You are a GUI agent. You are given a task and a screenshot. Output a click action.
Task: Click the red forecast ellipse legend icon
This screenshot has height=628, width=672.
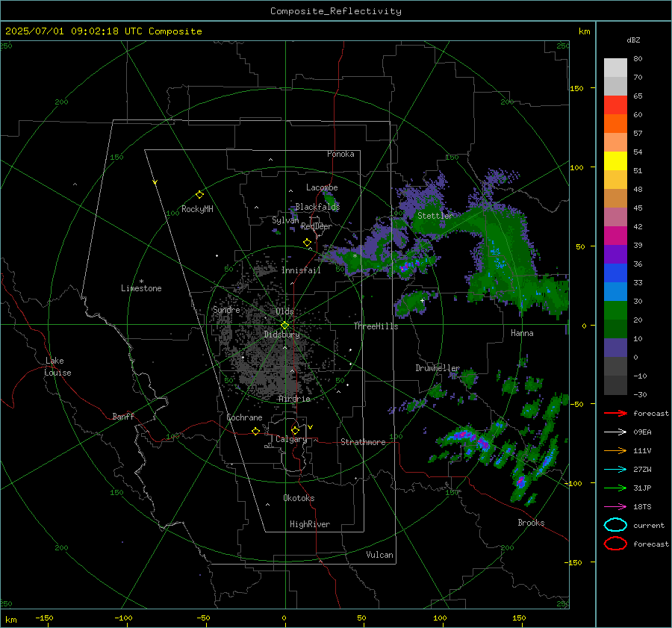615,544
